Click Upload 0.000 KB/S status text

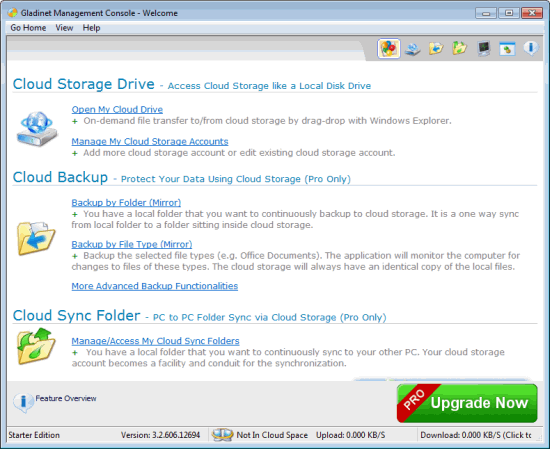pyautogui.click(x=350, y=435)
